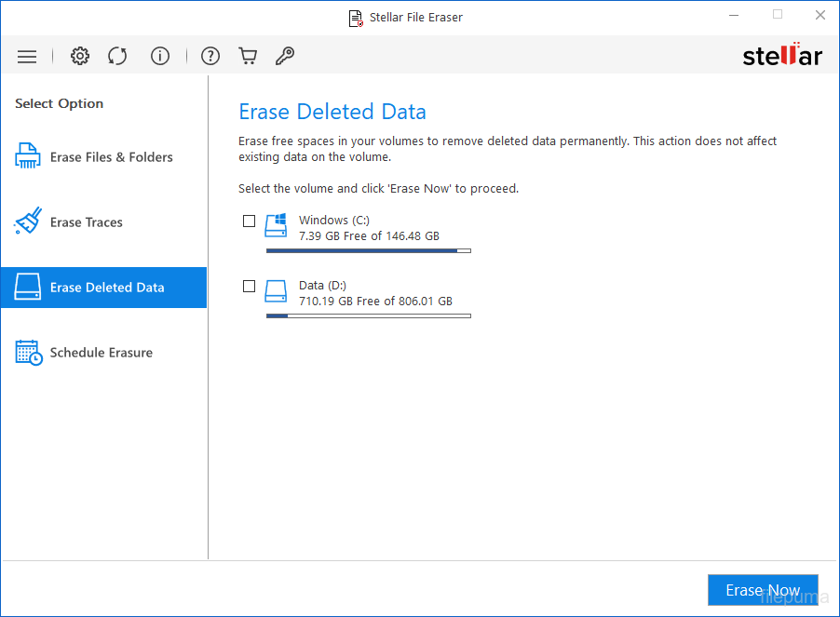Click Windows (C:) usage bar
Viewport: 840px width, 617px height.
[368, 250]
